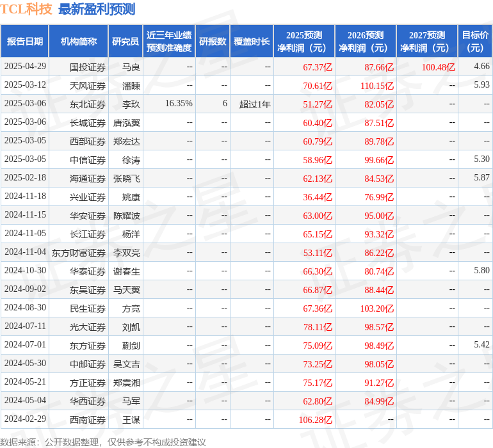Click analyst name 徐涛

pyautogui.click(x=131, y=160)
